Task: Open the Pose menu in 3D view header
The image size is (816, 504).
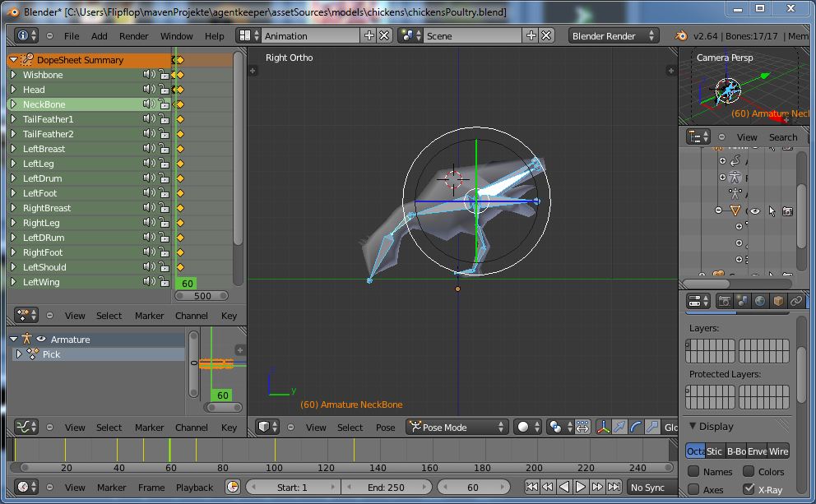Action: [385, 428]
